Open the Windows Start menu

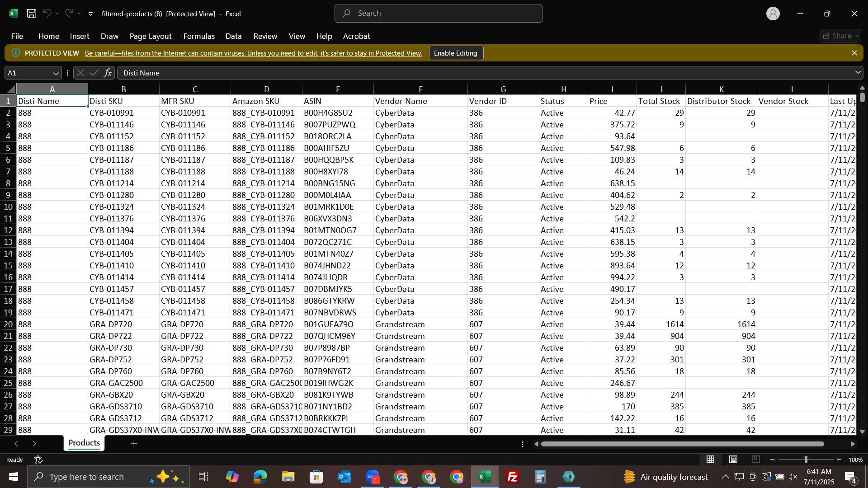[13, 477]
